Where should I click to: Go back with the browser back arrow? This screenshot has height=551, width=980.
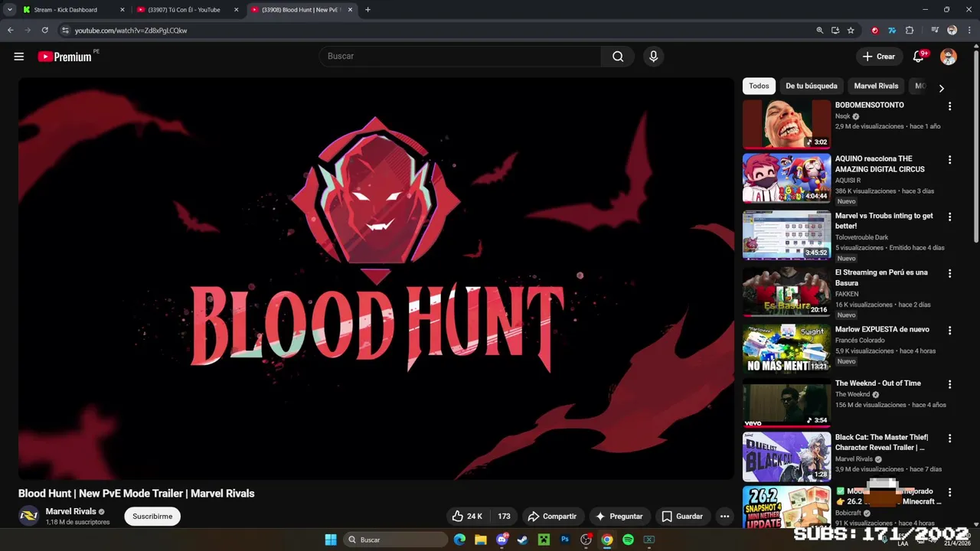click(x=11, y=31)
